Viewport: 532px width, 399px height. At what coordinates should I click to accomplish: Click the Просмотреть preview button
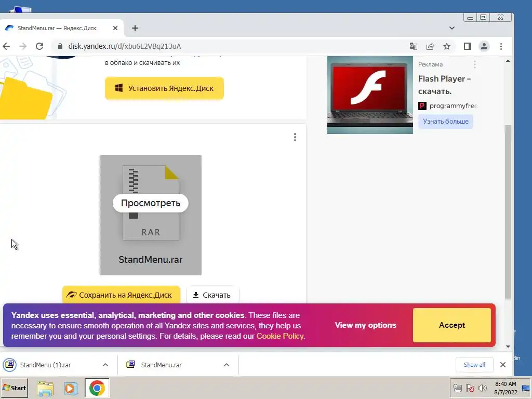coord(150,203)
